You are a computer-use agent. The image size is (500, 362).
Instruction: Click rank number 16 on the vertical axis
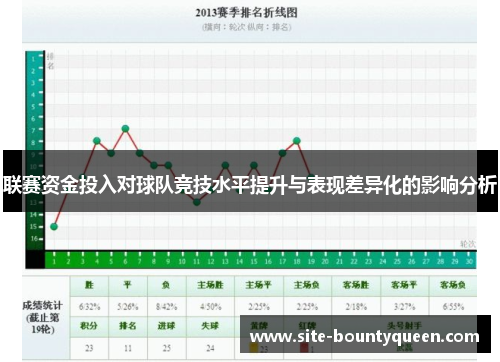34,239
